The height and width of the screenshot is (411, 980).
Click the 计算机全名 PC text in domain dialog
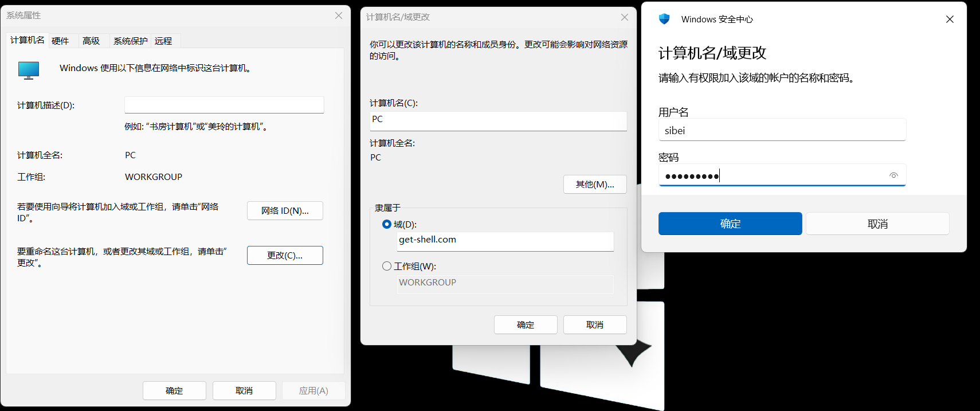point(375,158)
